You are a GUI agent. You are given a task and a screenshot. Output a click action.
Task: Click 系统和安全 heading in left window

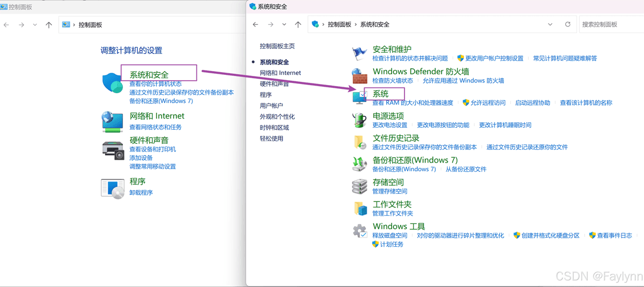click(x=149, y=75)
